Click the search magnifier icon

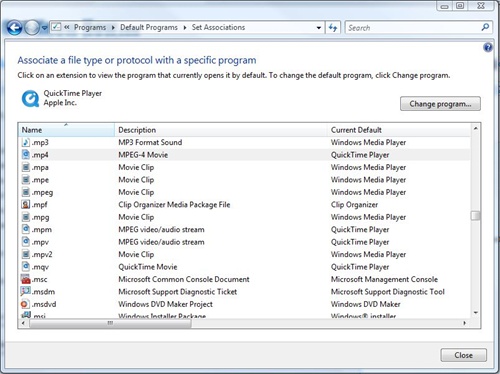tap(485, 27)
